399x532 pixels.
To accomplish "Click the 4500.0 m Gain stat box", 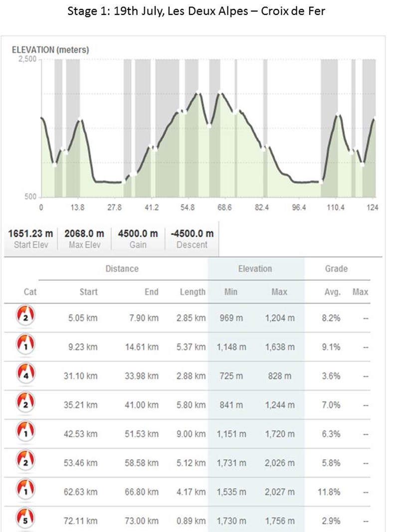I will (138, 239).
